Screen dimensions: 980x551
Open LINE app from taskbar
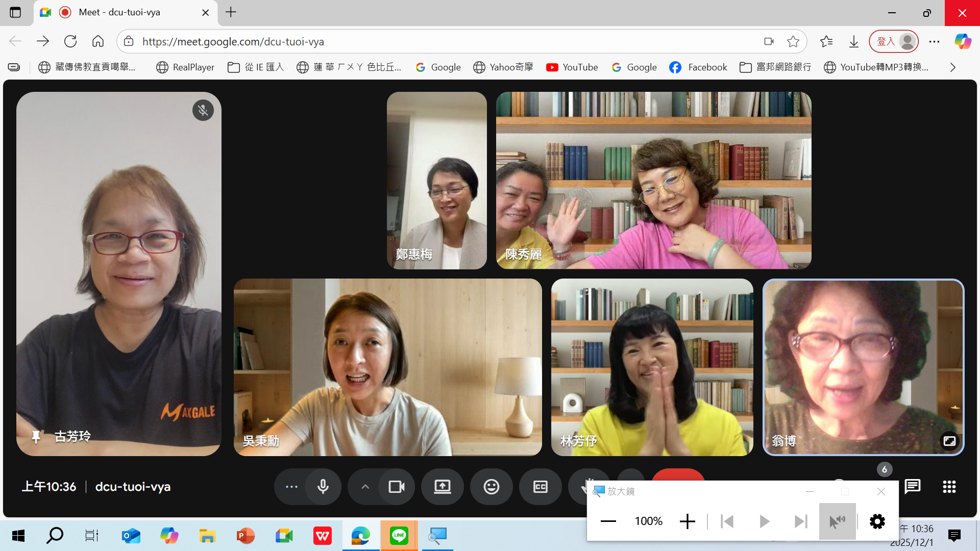(x=399, y=536)
